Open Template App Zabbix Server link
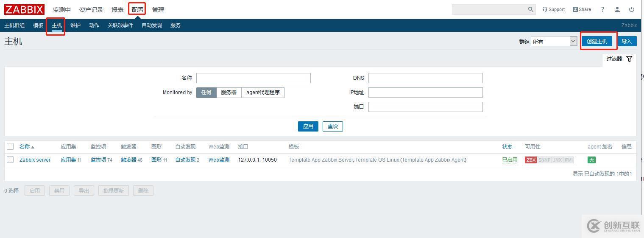 [x=321, y=160]
